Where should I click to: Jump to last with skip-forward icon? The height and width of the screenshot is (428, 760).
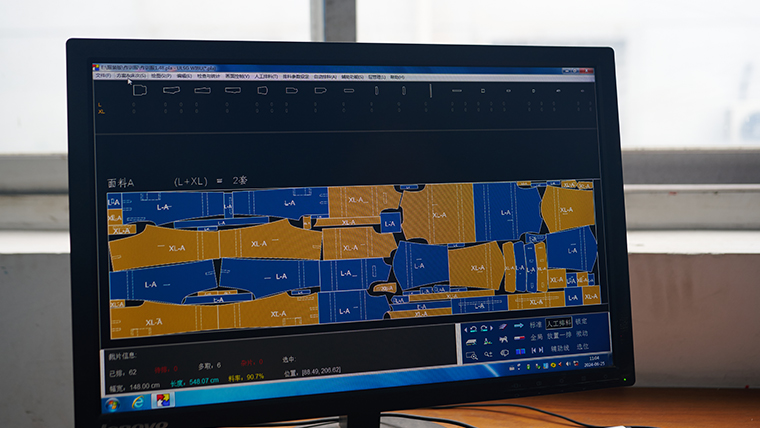pyautogui.click(x=541, y=350)
